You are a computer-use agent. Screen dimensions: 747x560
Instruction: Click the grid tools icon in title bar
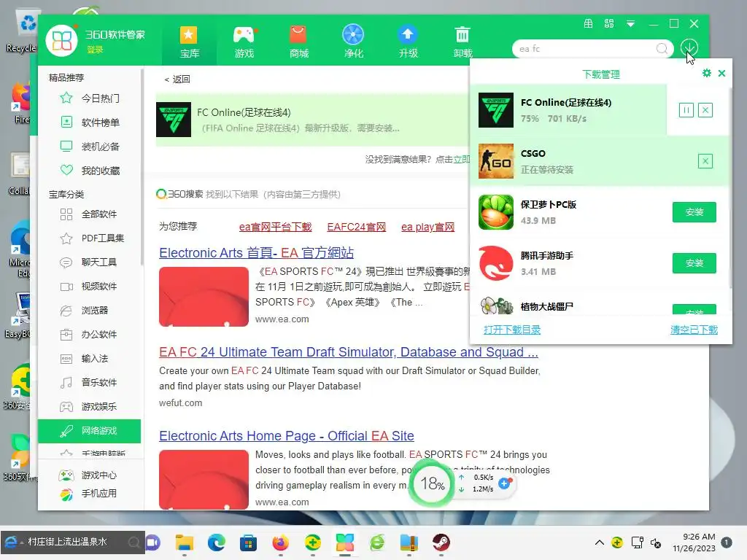click(609, 23)
